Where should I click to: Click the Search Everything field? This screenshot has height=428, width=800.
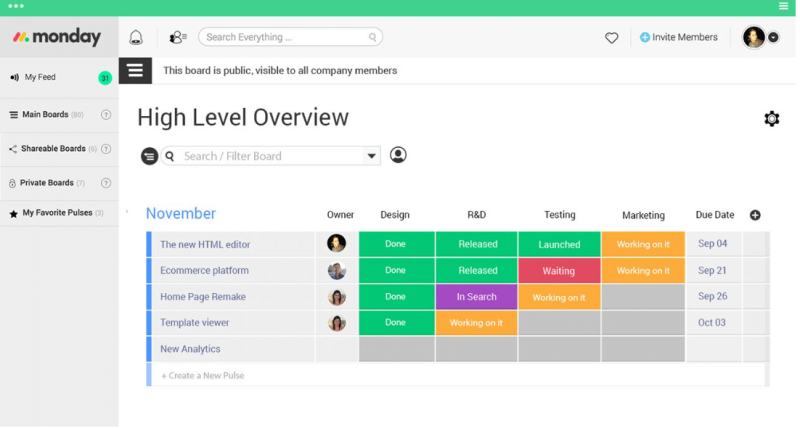290,37
